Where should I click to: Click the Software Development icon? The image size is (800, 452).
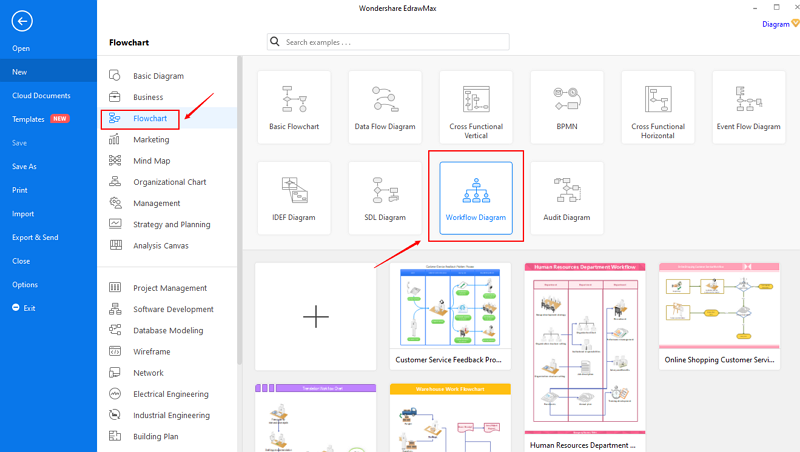coord(115,309)
